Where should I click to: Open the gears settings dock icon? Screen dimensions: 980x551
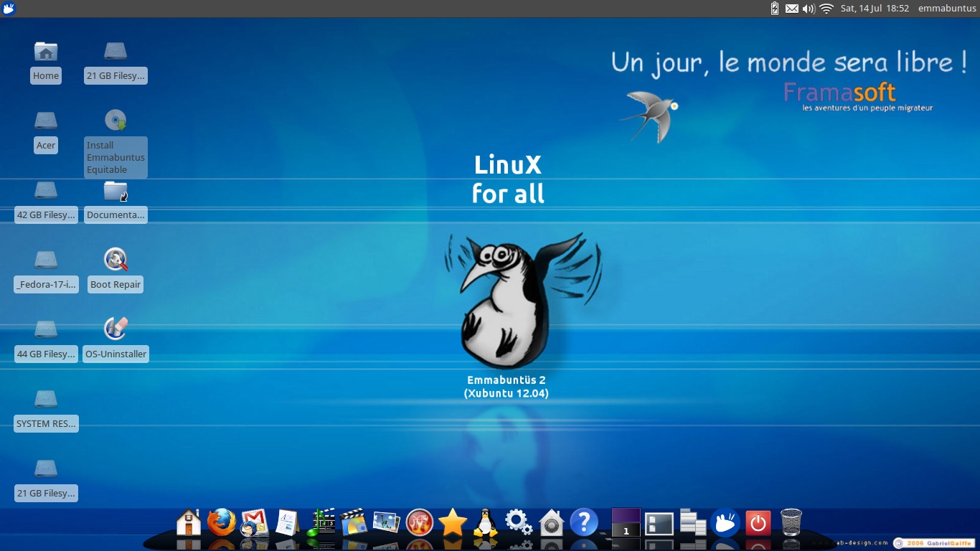pos(519,522)
